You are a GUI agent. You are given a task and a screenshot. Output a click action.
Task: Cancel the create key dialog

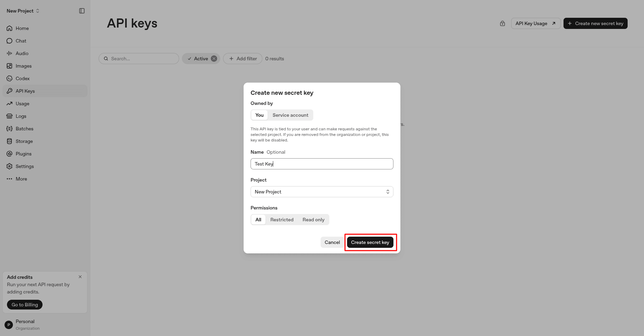pos(332,242)
